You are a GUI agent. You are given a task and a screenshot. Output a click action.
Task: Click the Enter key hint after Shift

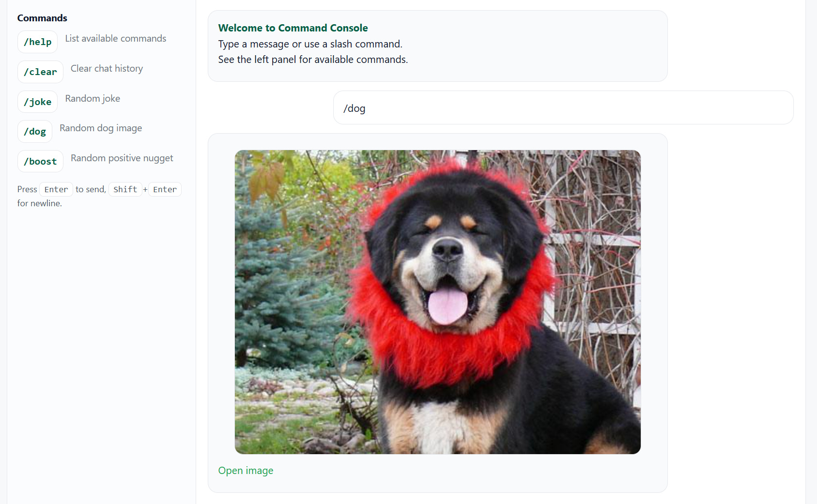pyautogui.click(x=165, y=189)
